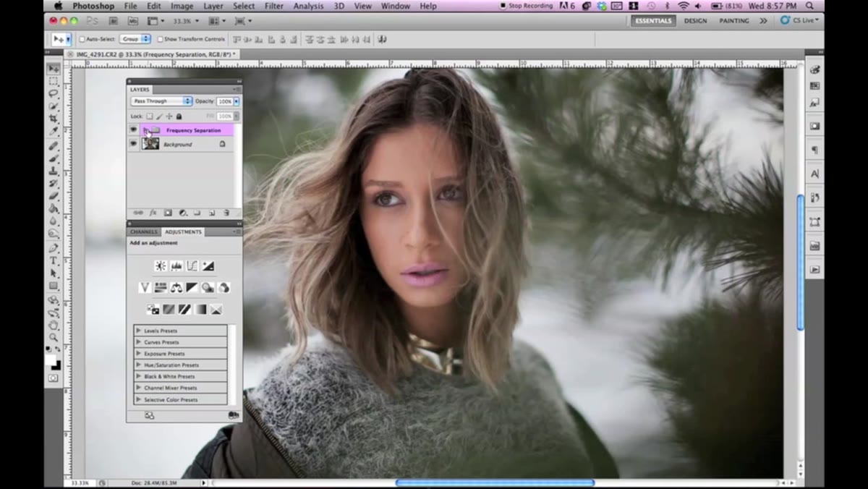
Task: Switch to the Channels tab
Action: coord(144,232)
